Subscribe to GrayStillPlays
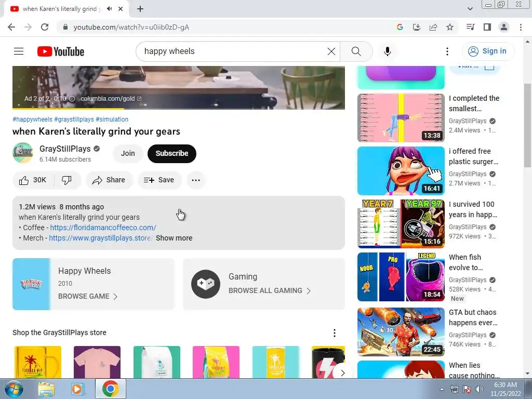The width and height of the screenshot is (532, 399). (x=171, y=153)
